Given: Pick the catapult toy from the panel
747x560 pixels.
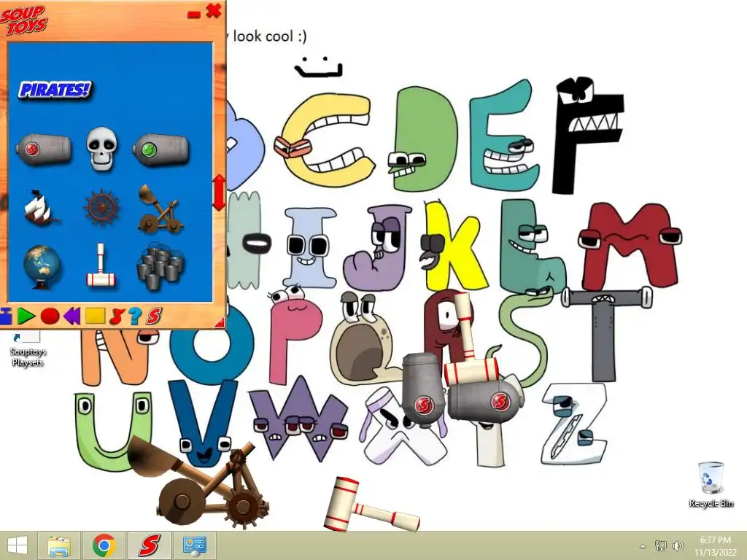Looking at the screenshot, I should (x=160, y=209).
